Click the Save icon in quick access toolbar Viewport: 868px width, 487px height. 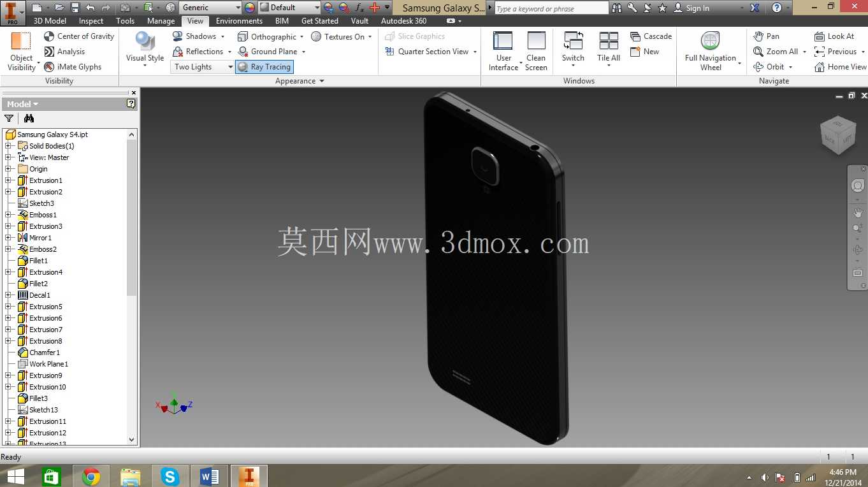(x=75, y=8)
